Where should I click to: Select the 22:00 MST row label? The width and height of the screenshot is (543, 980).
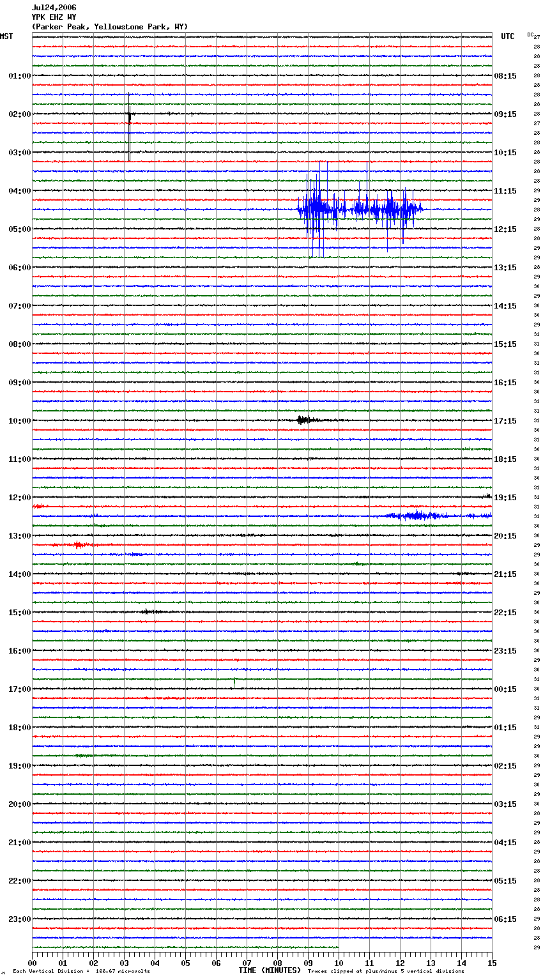(x=19, y=881)
